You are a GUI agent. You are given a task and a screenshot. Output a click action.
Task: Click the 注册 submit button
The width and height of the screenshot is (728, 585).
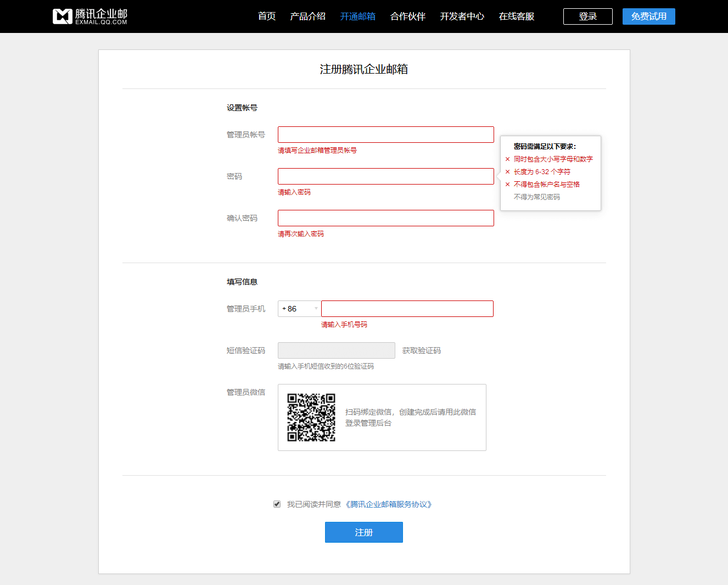coord(364,532)
